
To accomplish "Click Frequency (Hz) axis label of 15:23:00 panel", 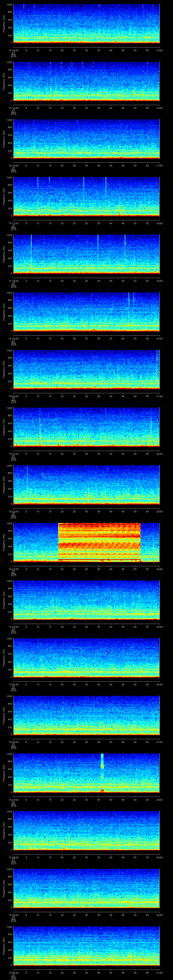I will pos(4,543).
